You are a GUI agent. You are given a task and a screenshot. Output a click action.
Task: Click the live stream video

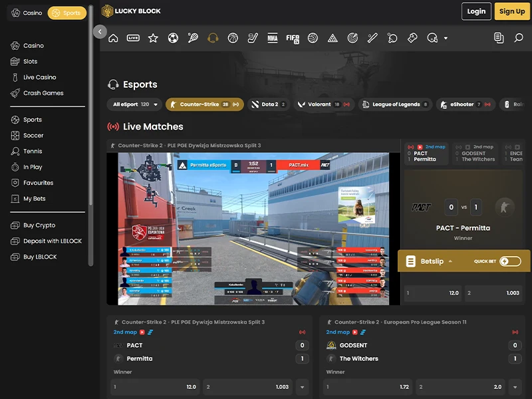(253, 229)
